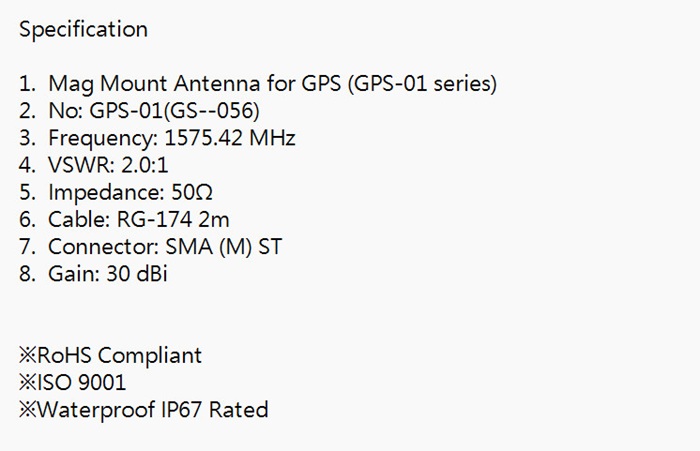
Task: Select the 1575.42 MHz value
Action: 229,138
